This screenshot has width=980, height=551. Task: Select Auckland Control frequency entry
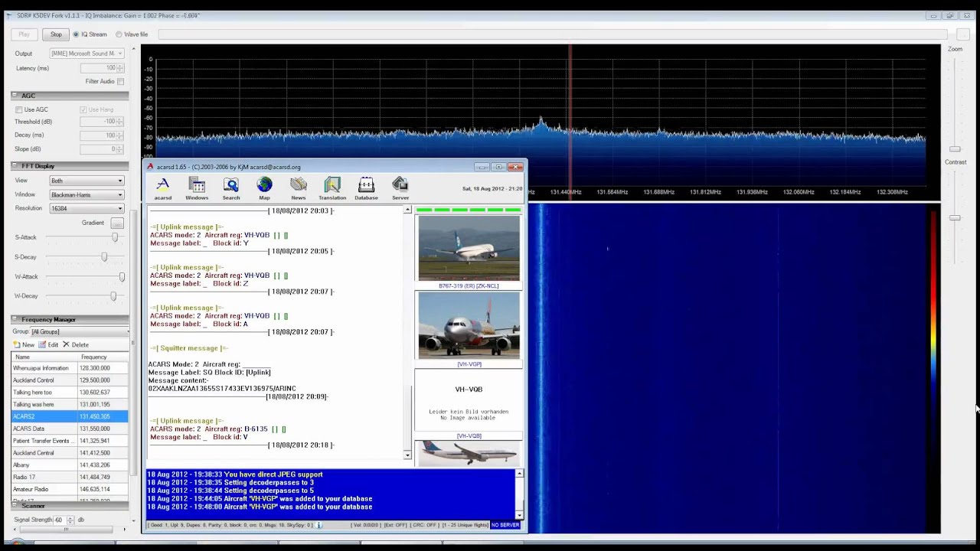tap(33, 380)
